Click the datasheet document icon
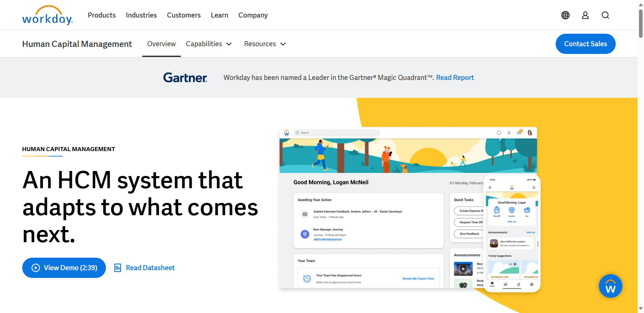Screen dimensions: 644x313 coord(118,268)
